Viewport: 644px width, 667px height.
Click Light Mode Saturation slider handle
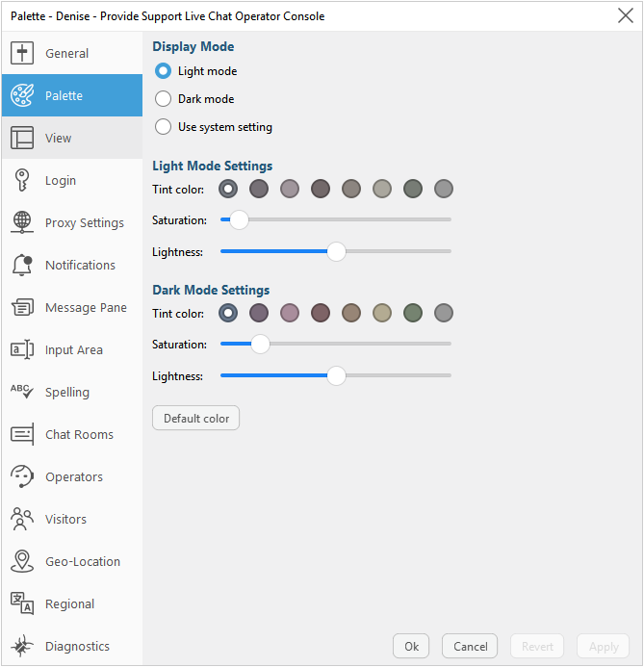(239, 219)
